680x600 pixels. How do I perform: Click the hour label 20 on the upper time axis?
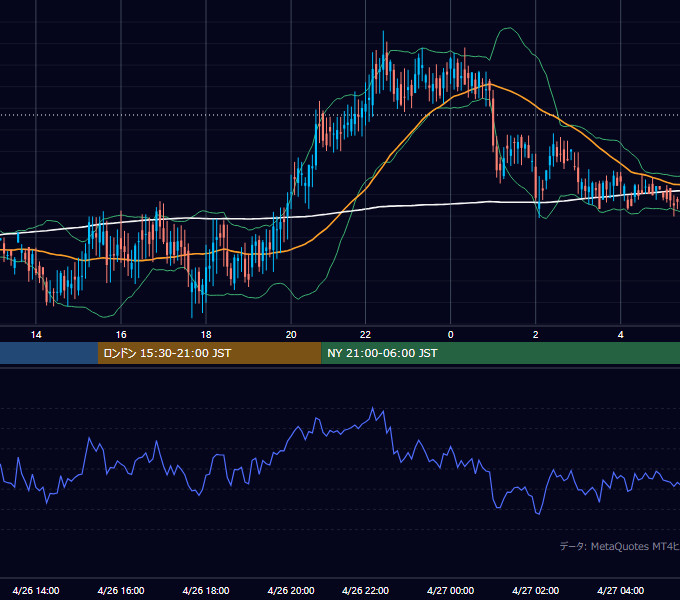[x=291, y=335]
